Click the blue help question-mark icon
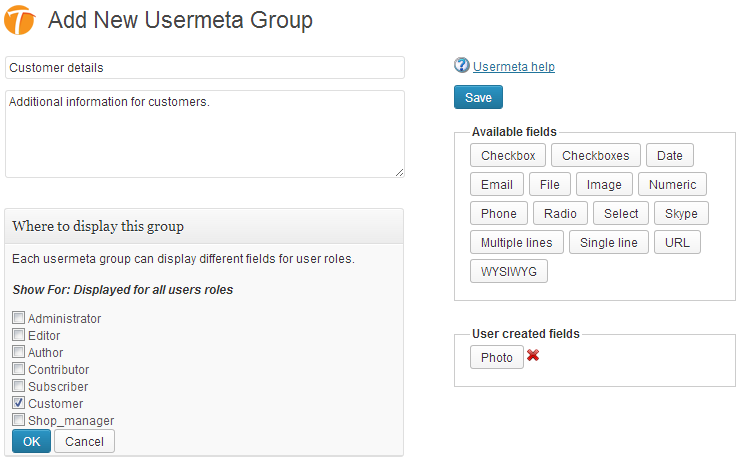The image size is (740, 459). [x=462, y=65]
